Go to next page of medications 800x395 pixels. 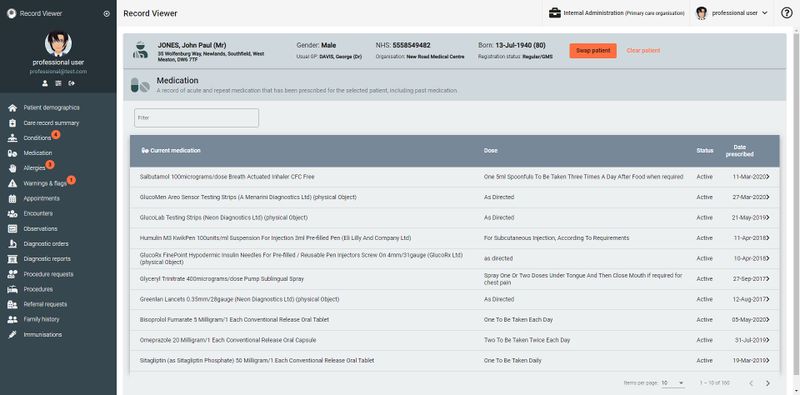pyautogui.click(x=767, y=383)
